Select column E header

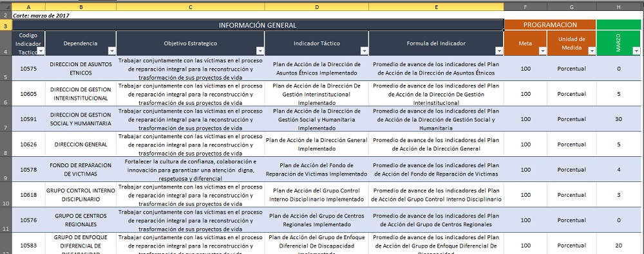point(437,7)
